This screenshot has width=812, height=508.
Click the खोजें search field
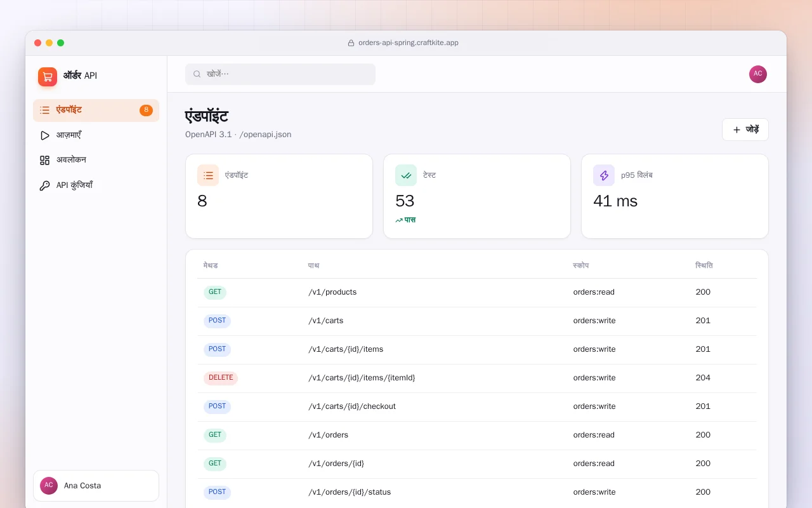pos(280,74)
